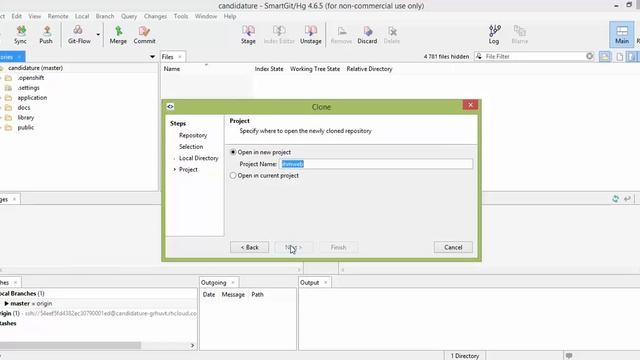This screenshot has width=640, height=360.
Task: Click the Local Directory step
Action: 198,158
